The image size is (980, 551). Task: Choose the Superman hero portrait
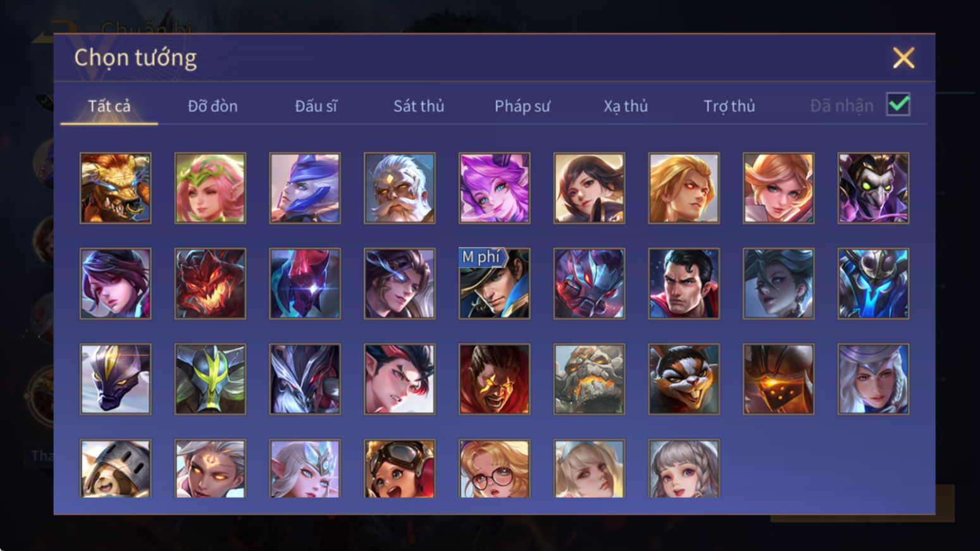click(x=683, y=283)
